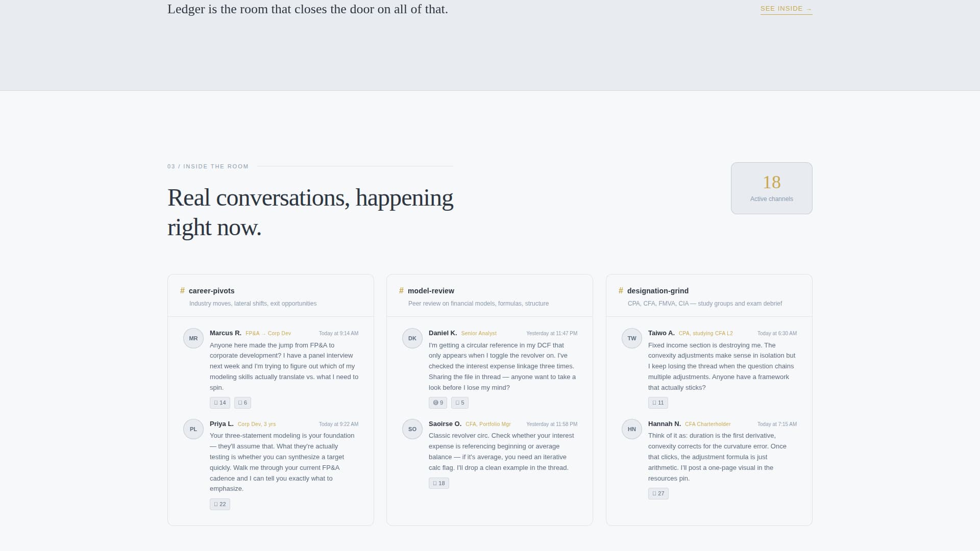Toggle the 18 reaction on Saoirse O.'s message
Screen dimensions: 980x551
[x=438, y=483]
